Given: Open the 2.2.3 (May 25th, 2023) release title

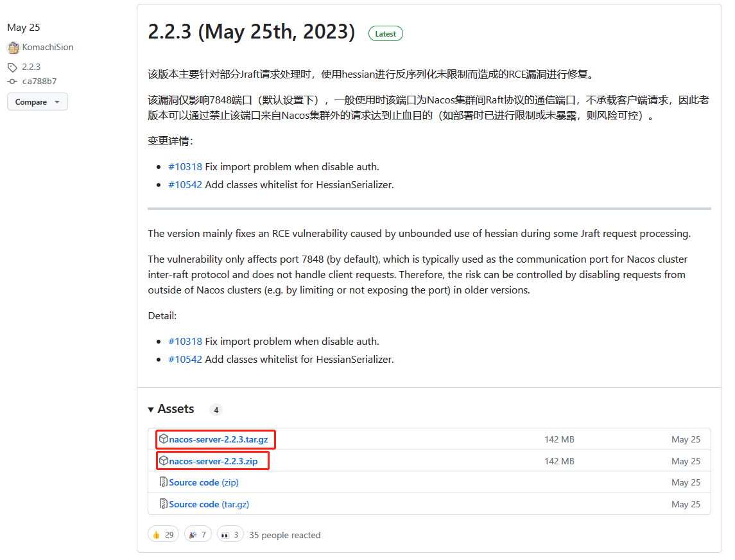Looking at the screenshot, I should (x=252, y=32).
